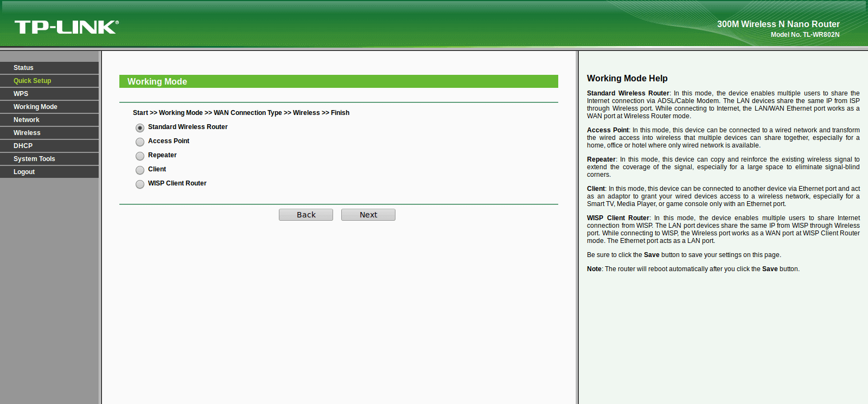Go to the Wireless settings menu

pos(49,133)
